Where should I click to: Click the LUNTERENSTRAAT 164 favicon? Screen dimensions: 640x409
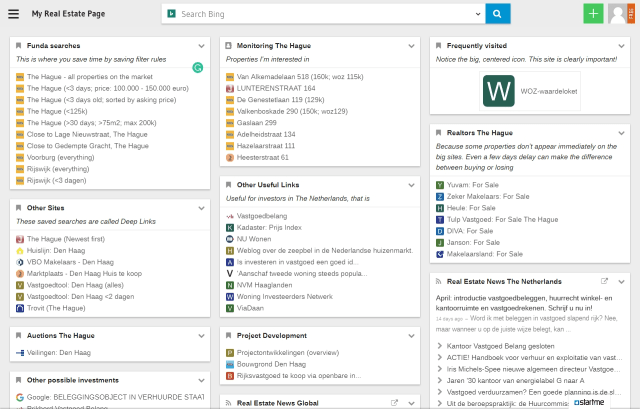click(230, 88)
